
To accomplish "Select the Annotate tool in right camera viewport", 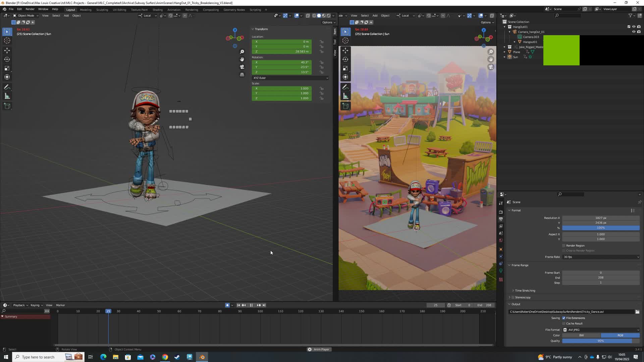I will coord(345,87).
